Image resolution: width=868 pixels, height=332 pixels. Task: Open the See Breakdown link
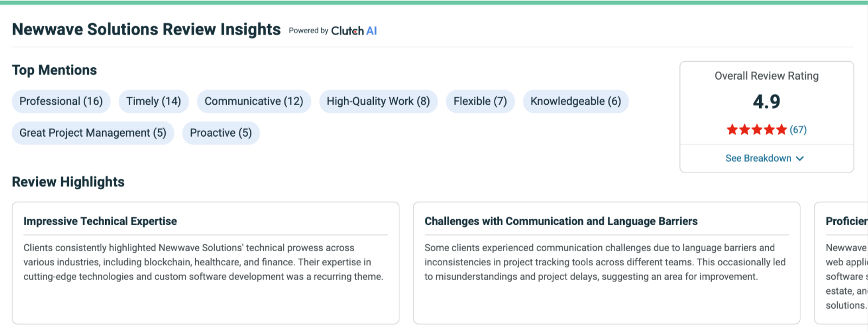pos(758,158)
